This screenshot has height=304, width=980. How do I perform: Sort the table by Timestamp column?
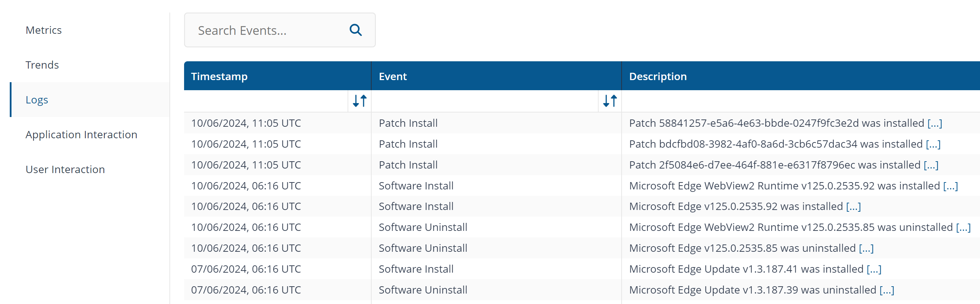pos(359,101)
